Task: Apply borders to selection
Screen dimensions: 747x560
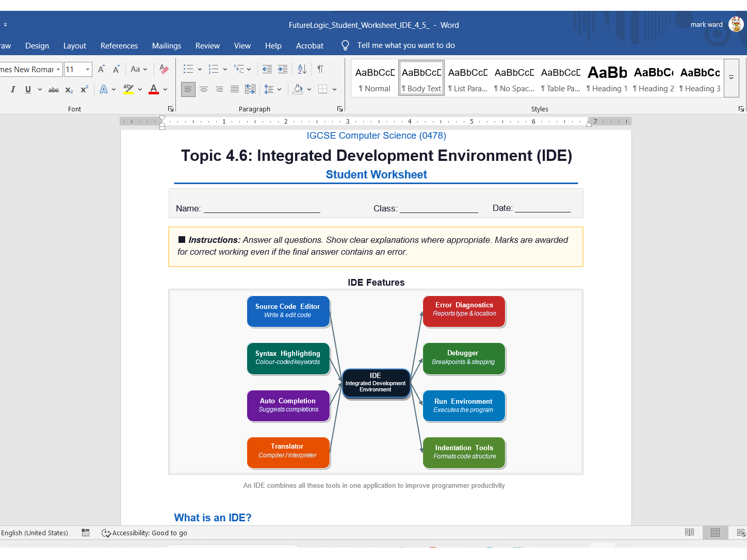Action: pos(323,89)
